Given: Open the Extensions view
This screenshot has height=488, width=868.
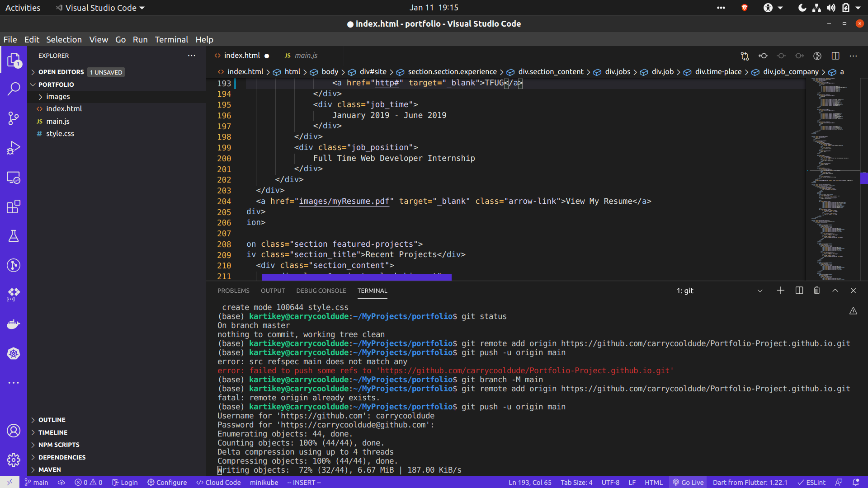Looking at the screenshot, I should click(14, 207).
